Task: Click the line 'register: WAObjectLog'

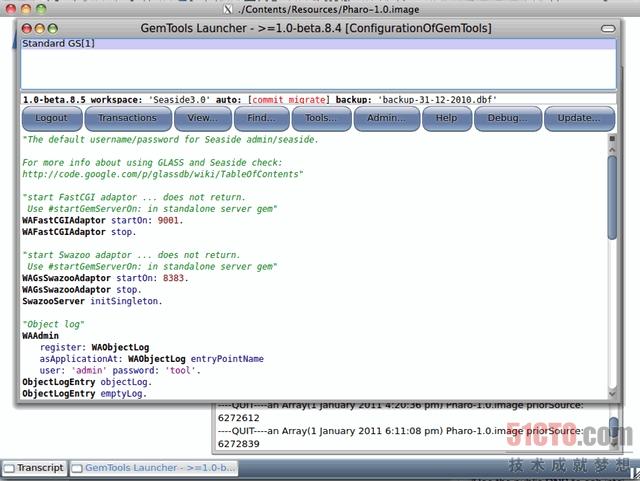Action: click(x=94, y=347)
